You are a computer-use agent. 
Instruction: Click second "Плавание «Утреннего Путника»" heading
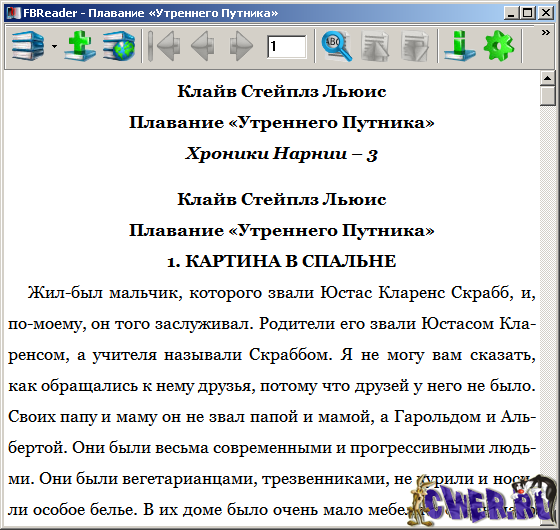(282, 230)
